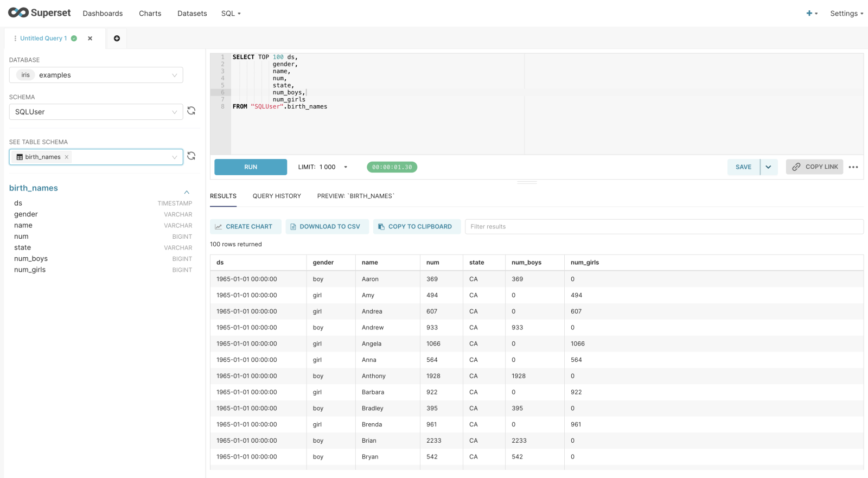Refresh the table list
Image resolution: width=868 pixels, height=478 pixels.
192,156
